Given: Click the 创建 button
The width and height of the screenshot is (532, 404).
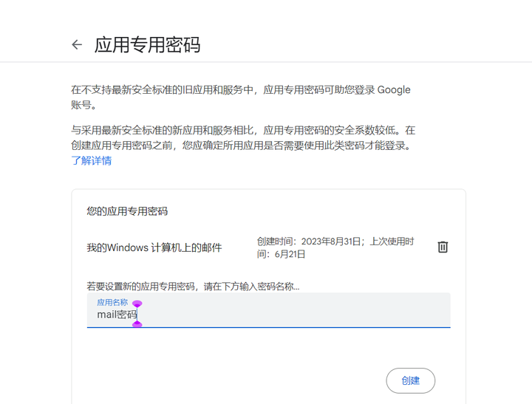Looking at the screenshot, I should pyautogui.click(x=411, y=380).
